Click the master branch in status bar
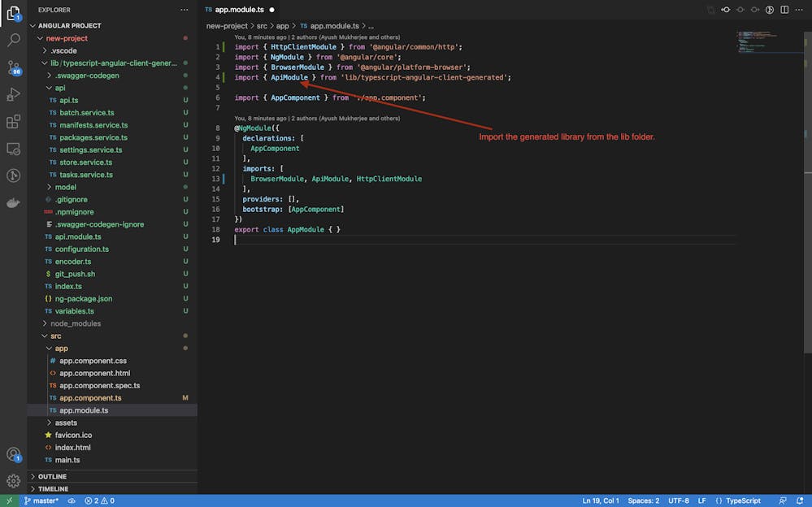The width and height of the screenshot is (812, 507). [41, 500]
